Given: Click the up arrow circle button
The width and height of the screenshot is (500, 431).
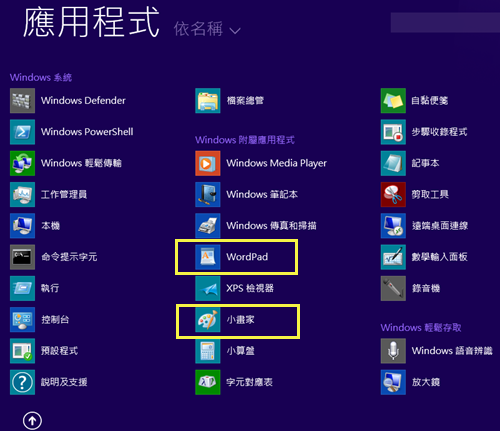Looking at the screenshot, I should coord(32,421).
